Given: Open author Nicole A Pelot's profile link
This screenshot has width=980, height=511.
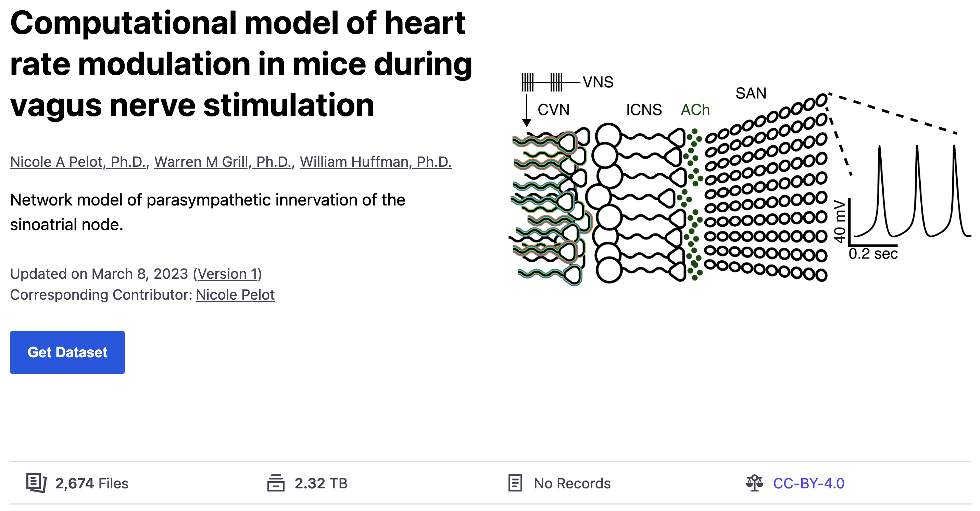Looking at the screenshot, I should coord(78,162).
